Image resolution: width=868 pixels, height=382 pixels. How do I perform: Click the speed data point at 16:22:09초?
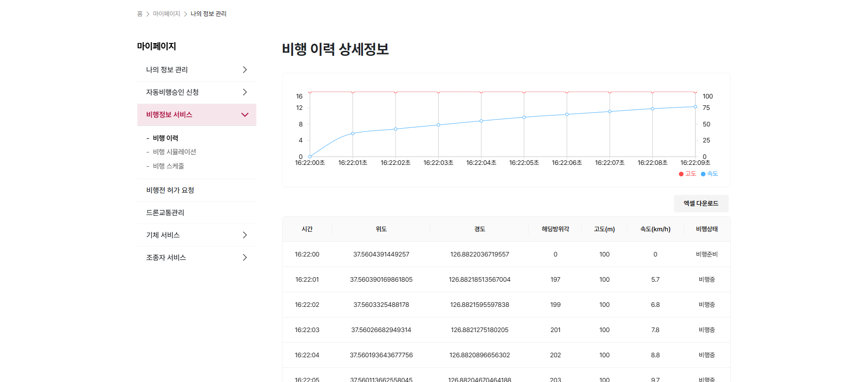[x=695, y=107]
